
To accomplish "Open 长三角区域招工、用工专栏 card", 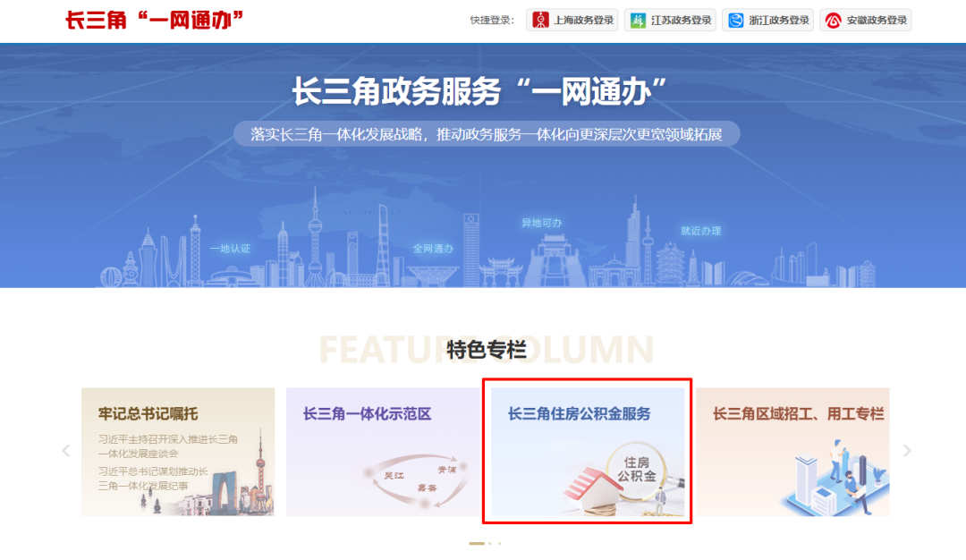I will point(792,452).
